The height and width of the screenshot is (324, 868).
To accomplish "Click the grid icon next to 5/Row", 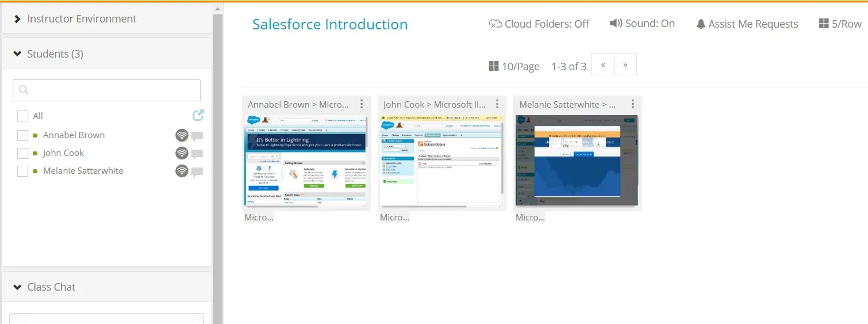I will click(x=824, y=24).
